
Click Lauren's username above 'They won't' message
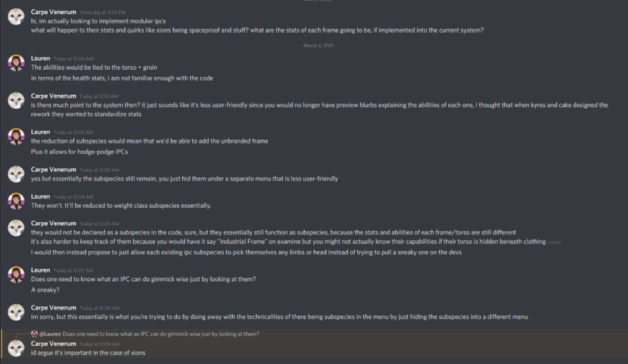(x=40, y=196)
